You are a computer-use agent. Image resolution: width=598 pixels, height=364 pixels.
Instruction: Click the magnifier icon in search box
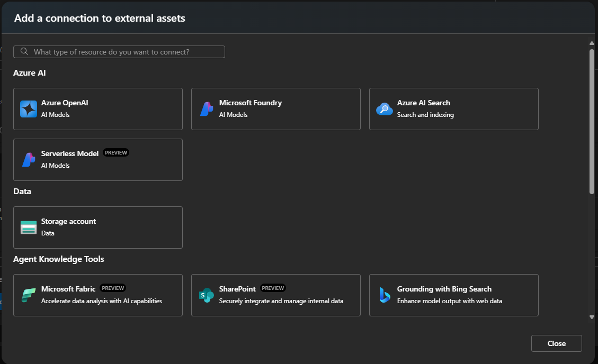24,52
